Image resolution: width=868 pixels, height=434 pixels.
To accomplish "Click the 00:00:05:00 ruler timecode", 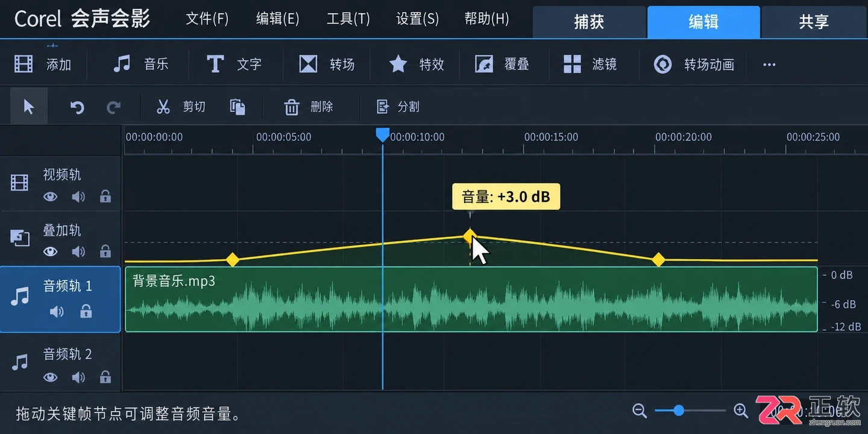I will [x=284, y=137].
